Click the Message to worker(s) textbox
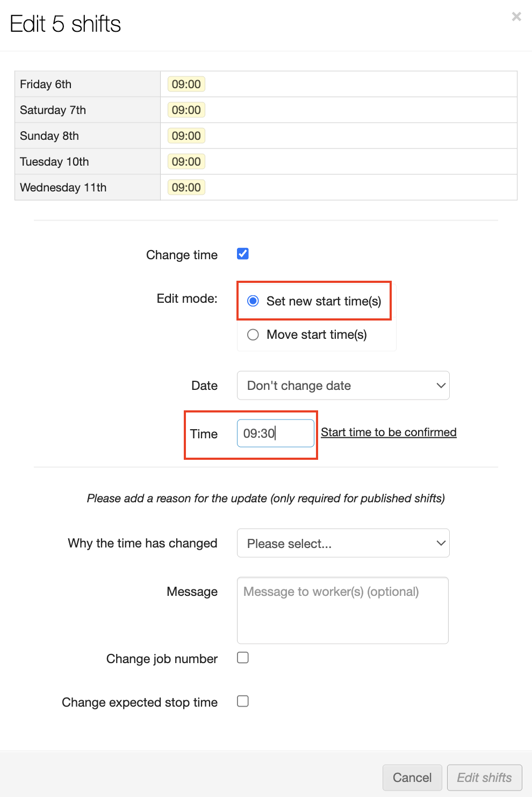 tap(342, 610)
